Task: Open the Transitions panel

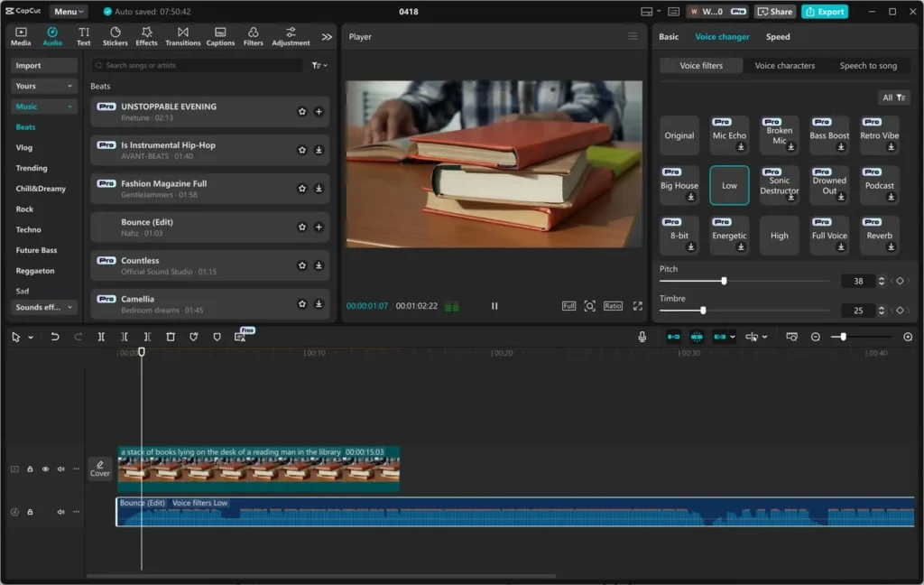Action: pos(182,36)
